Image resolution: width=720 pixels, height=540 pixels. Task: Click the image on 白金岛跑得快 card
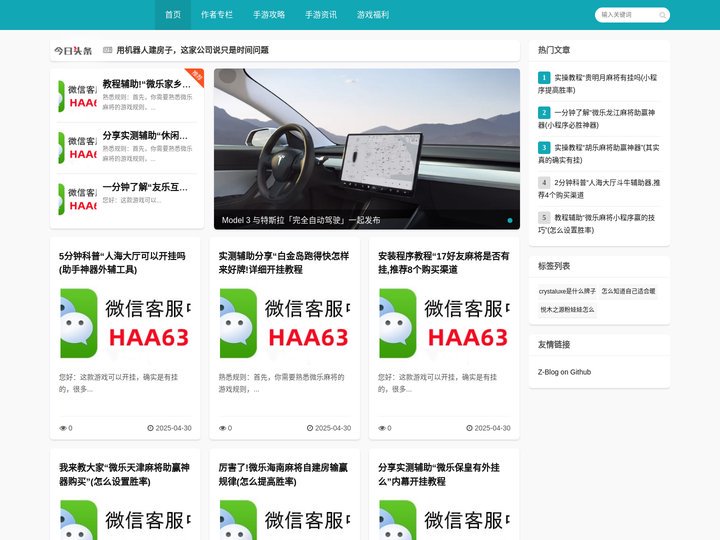click(x=285, y=323)
